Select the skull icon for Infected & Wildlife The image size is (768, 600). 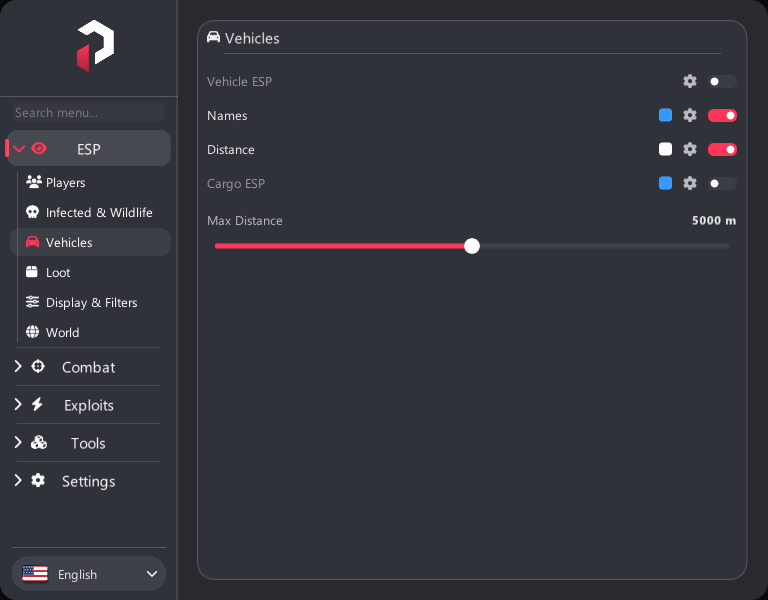pos(32,212)
